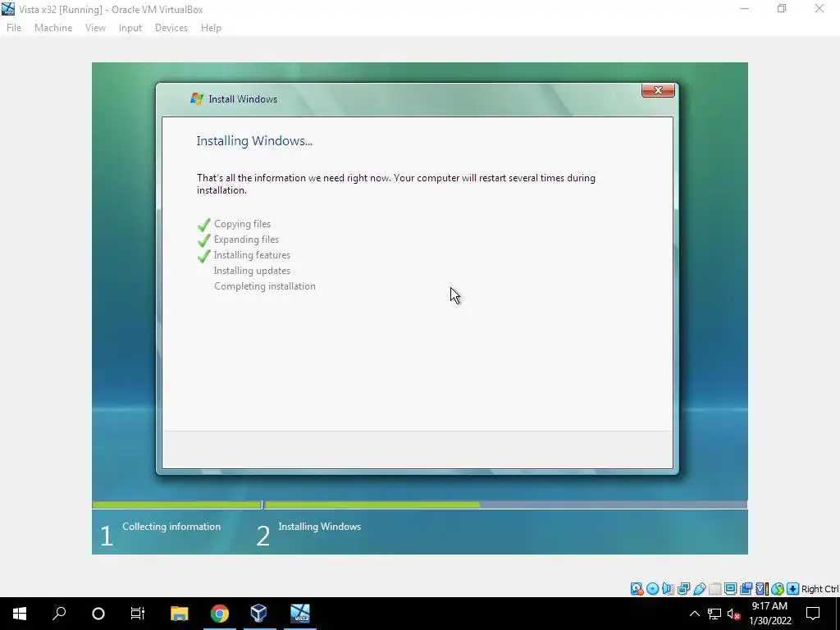The width and height of the screenshot is (840, 630).
Task: Open File Explorer from the taskbar
Action: [179, 614]
